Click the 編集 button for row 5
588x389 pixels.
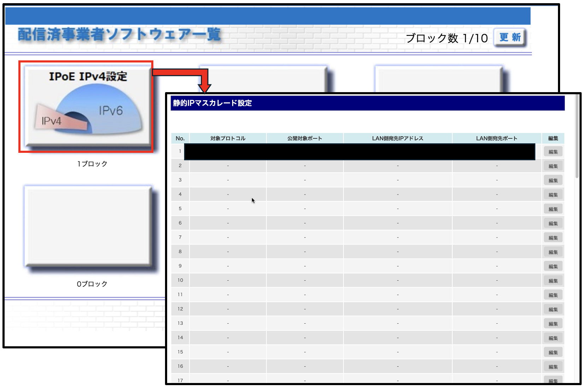click(553, 209)
